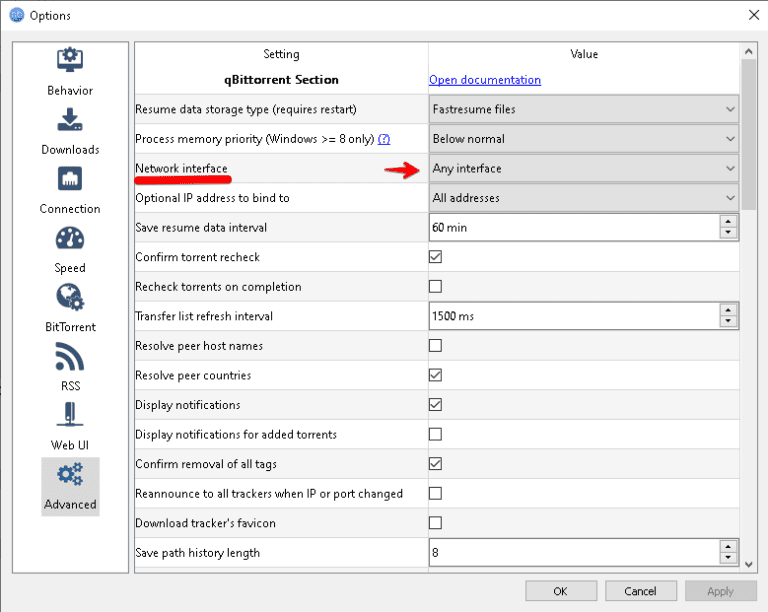Enable Resolve peer host names
This screenshot has height=612, width=768.
[435, 346]
